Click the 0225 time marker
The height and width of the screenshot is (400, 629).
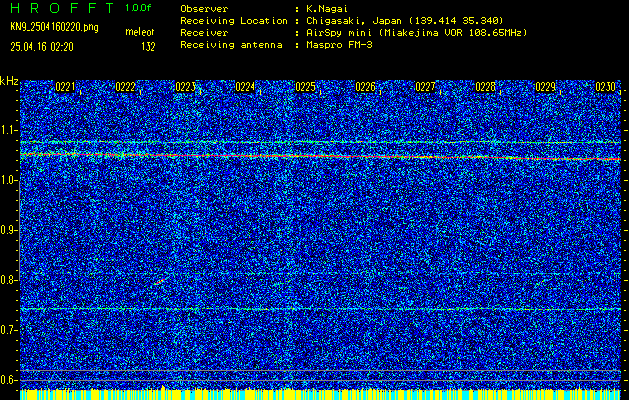tap(305, 87)
